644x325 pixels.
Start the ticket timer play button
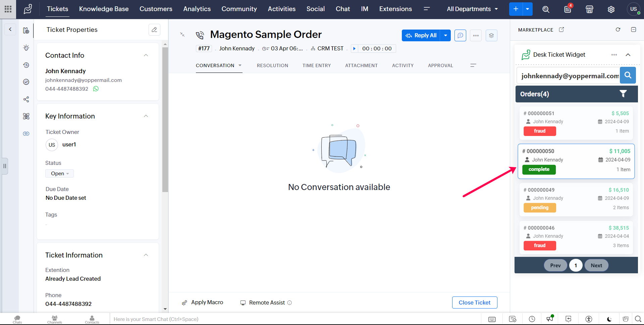354,49
